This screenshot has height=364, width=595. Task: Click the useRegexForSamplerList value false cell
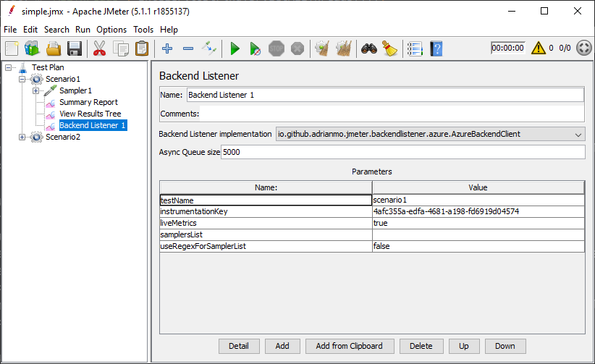478,246
